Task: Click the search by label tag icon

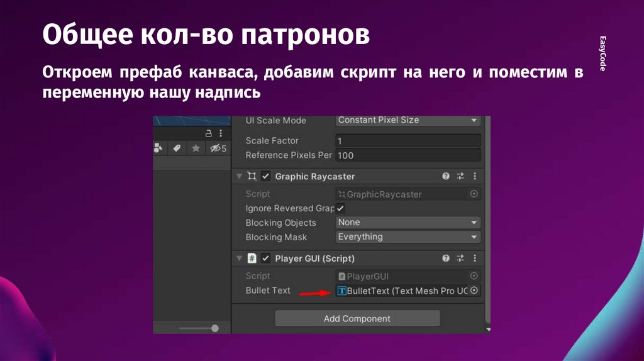Action: point(177,148)
